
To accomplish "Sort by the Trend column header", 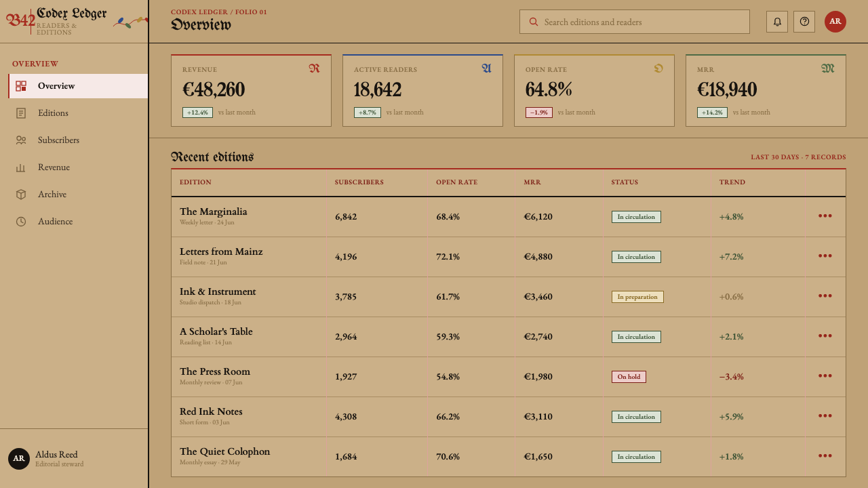I will click(732, 182).
